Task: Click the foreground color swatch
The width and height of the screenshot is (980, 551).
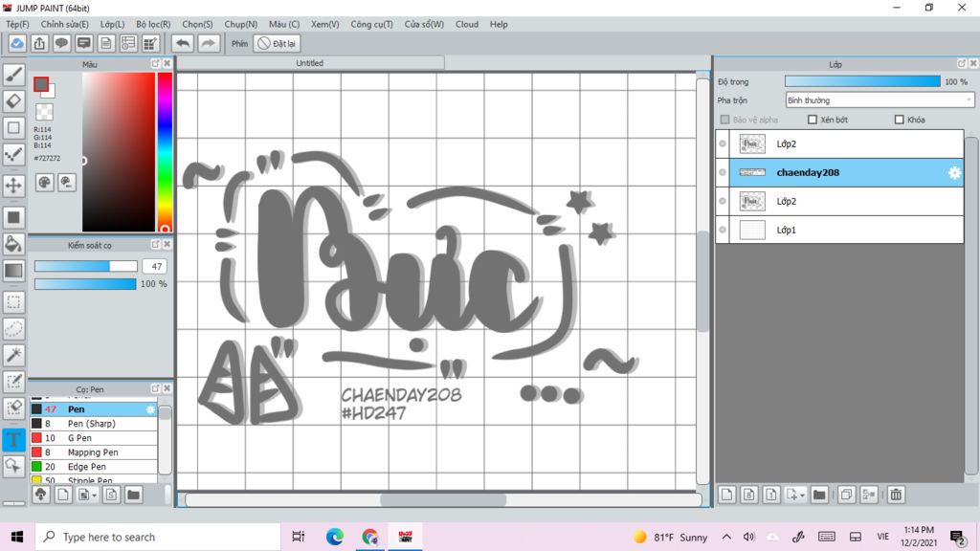Action: coord(41,84)
